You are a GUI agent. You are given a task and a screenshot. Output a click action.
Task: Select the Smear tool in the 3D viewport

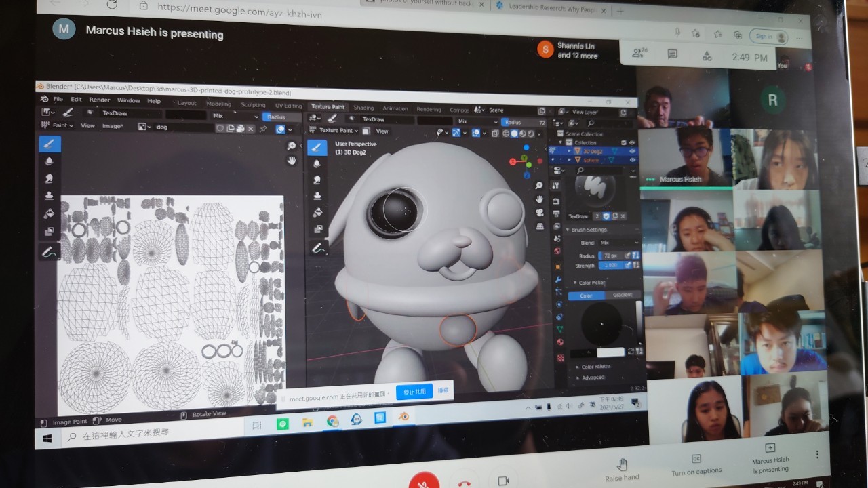[x=317, y=180]
